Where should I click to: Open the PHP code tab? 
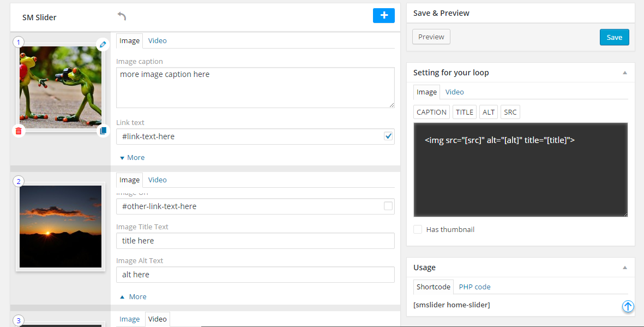tap(474, 287)
